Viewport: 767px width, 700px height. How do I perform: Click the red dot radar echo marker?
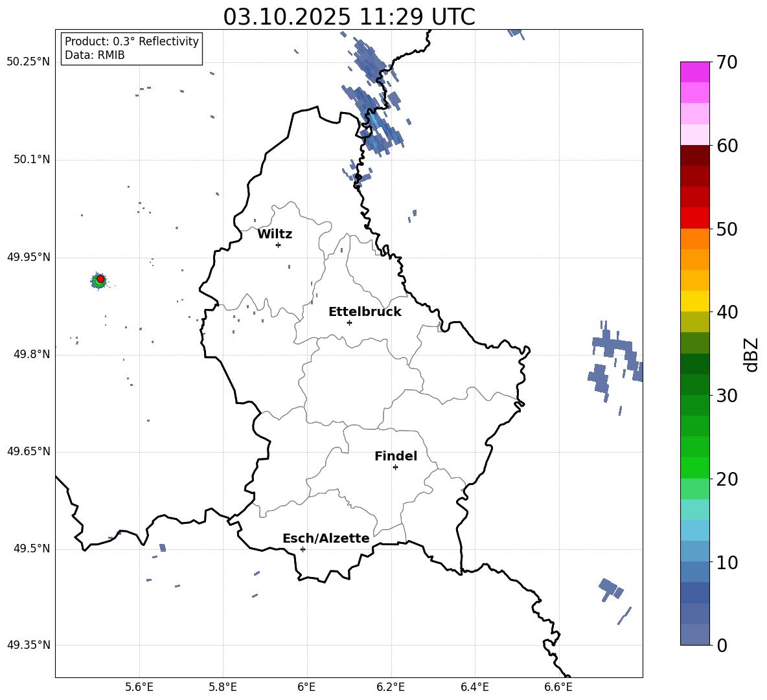[x=100, y=279]
